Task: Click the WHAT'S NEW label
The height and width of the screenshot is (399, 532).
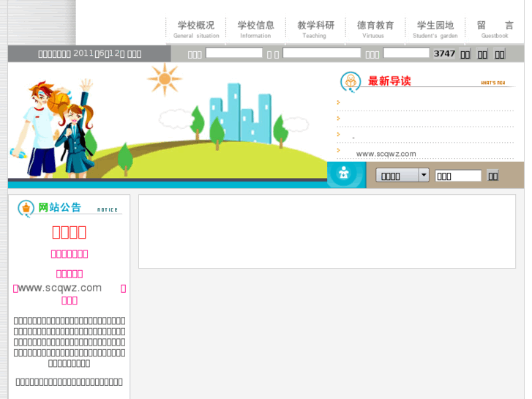Action: point(493,83)
